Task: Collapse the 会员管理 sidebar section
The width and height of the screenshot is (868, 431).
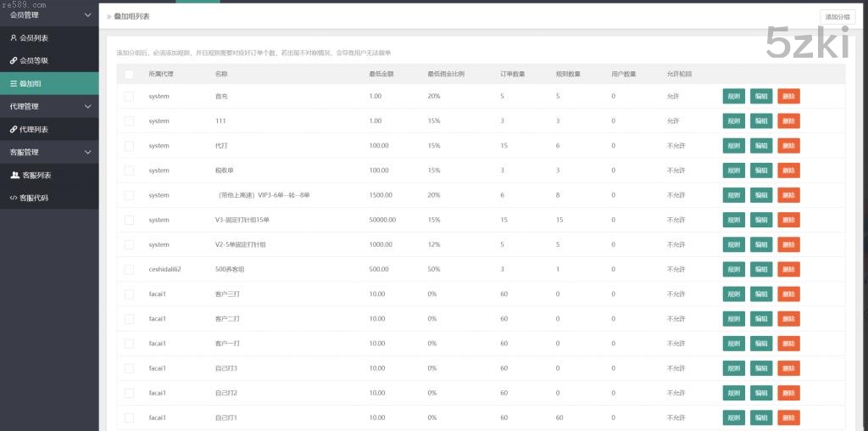Action: point(88,14)
